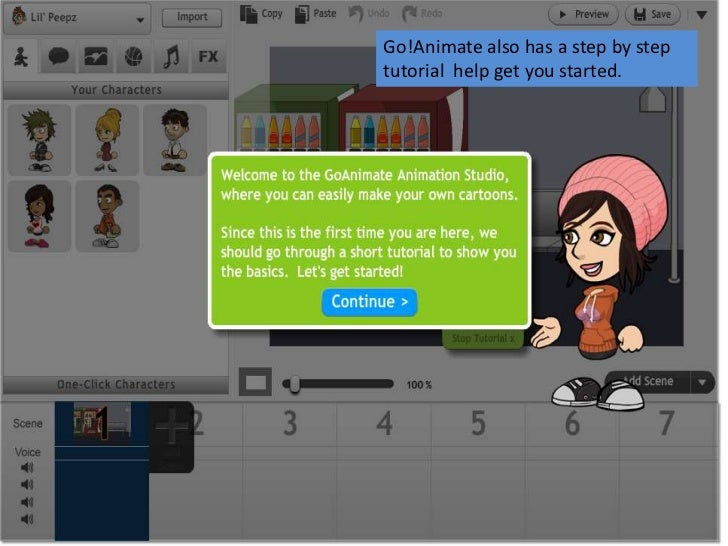Click the Paste toolbar button
Screen dimensions: 728x546
[x=316, y=14]
